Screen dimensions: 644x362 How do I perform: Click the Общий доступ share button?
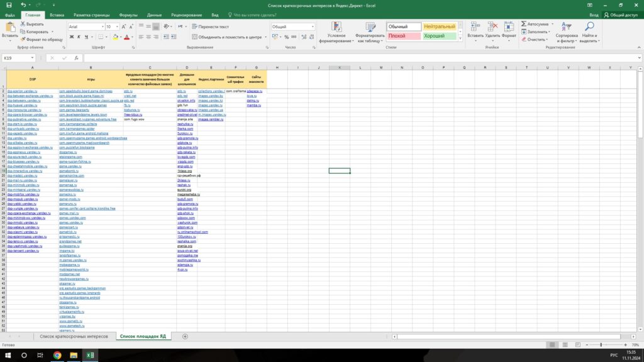[621, 15]
